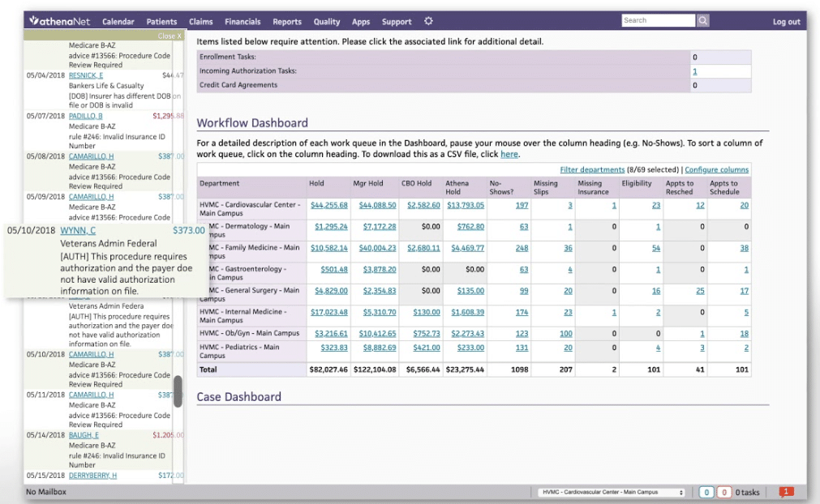Sort by the CBO Hold column heading

(416, 183)
